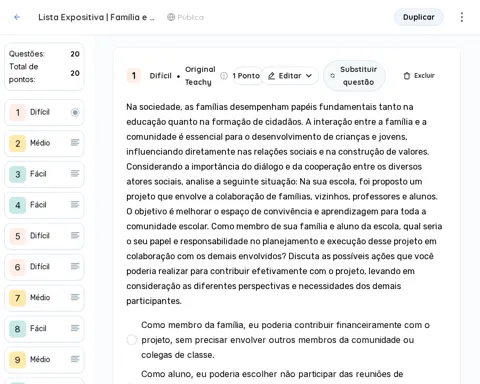
Task: Click the question number 1 badge in header
Action: 134,76
